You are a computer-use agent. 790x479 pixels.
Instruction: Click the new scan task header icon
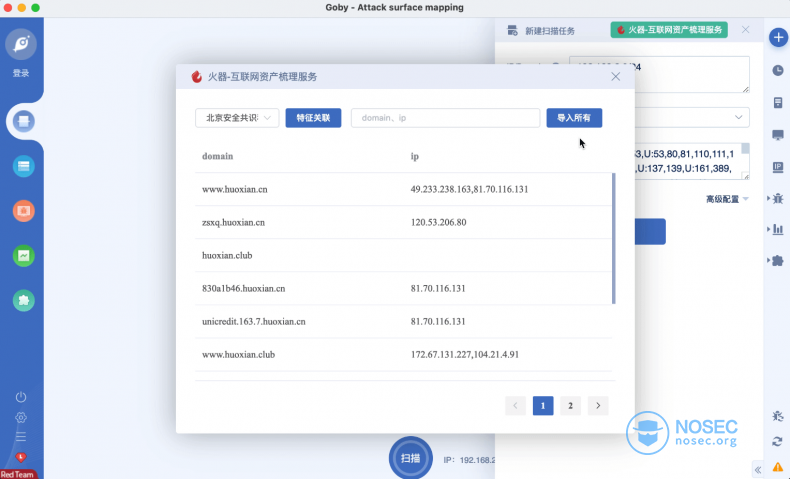click(x=512, y=30)
